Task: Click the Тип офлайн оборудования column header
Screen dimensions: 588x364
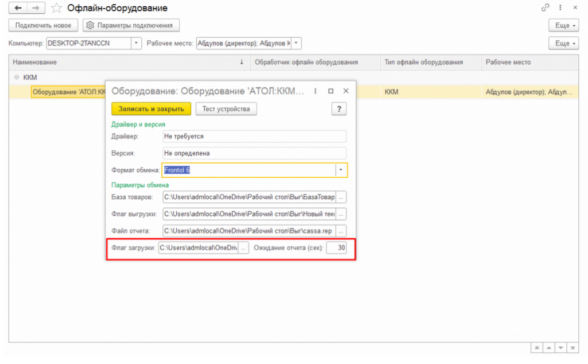Action: pos(431,62)
